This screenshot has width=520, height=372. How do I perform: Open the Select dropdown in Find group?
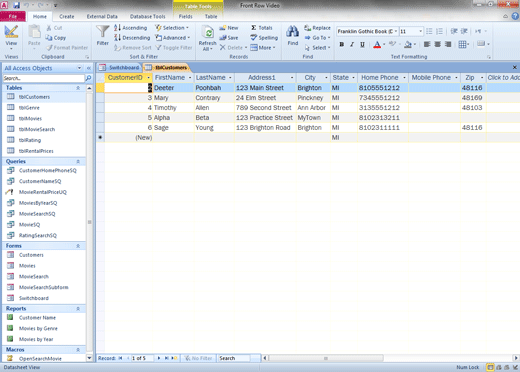317,48
